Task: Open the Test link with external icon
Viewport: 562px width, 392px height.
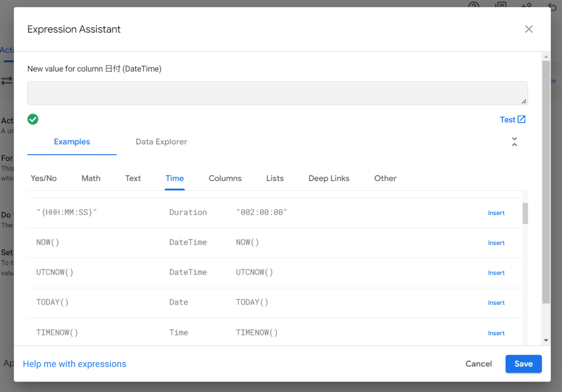Action: click(x=513, y=120)
